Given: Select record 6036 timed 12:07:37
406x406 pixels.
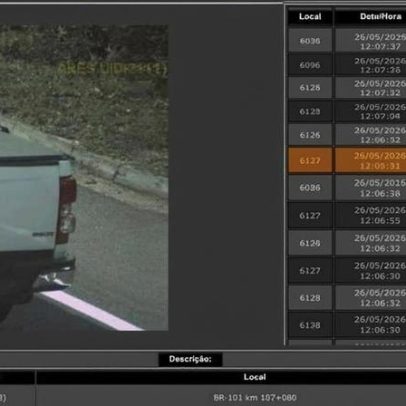Looking at the screenshot, I should click(x=347, y=40).
